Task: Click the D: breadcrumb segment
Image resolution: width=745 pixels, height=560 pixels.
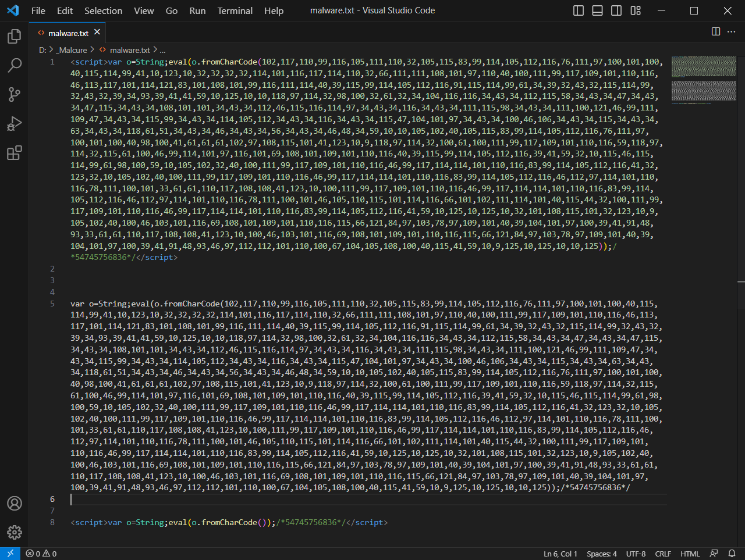Action: tap(42, 50)
